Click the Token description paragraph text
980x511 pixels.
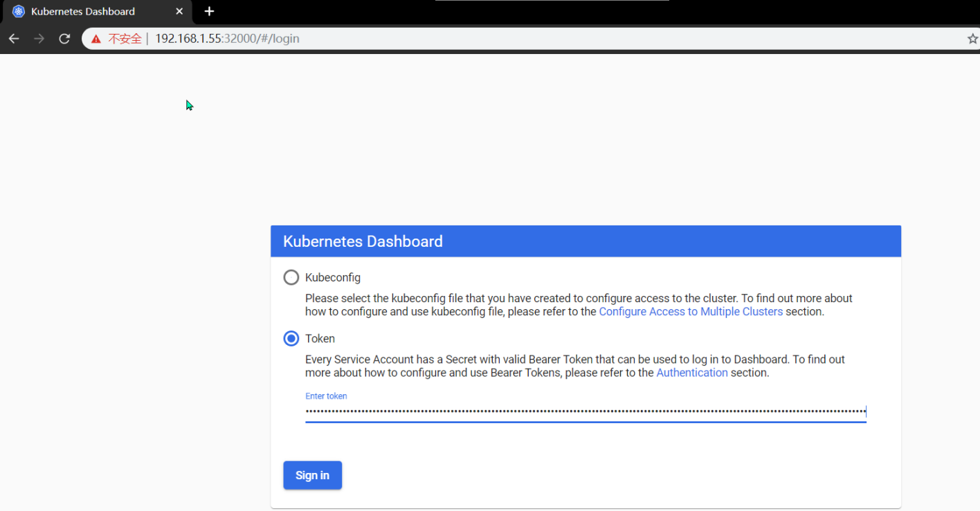pyautogui.click(x=575, y=366)
